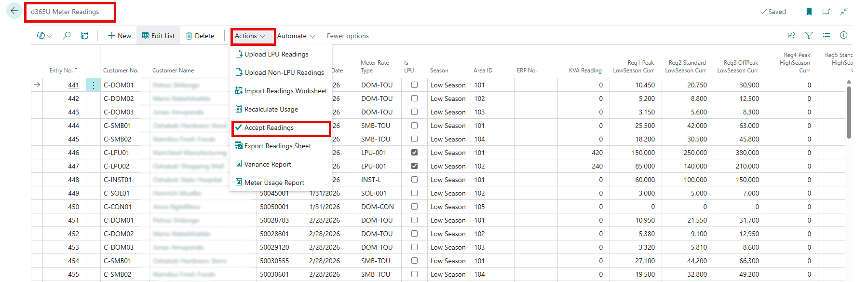Expand the Automate menu

(296, 36)
